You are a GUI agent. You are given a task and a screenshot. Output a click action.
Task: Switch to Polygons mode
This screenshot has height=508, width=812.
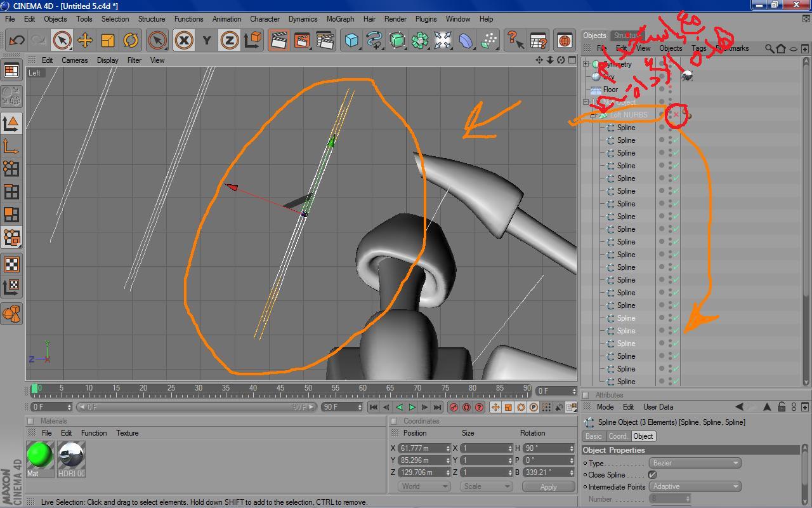pyautogui.click(x=11, y=214)
